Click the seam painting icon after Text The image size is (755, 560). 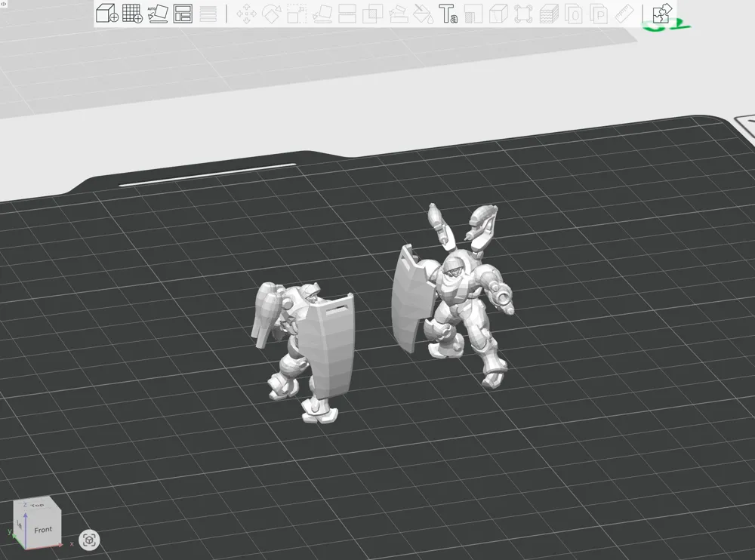click(473, 14)
